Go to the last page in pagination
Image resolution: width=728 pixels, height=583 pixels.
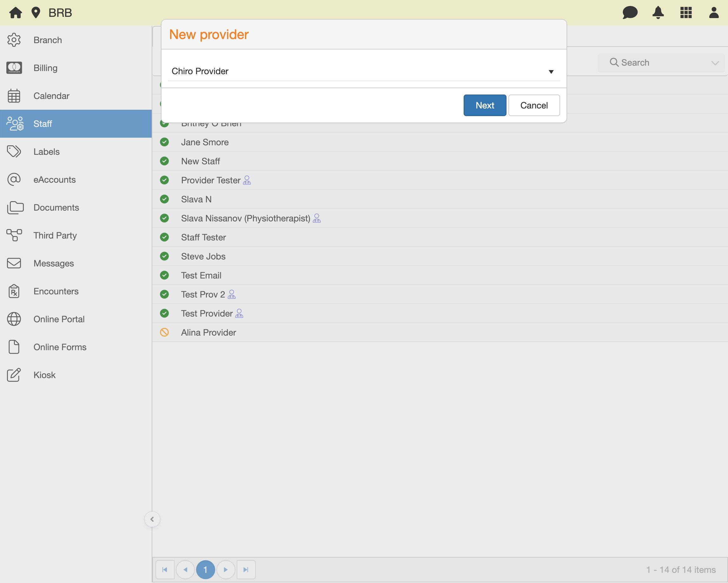pyautogui.click(x=246, y=570)
